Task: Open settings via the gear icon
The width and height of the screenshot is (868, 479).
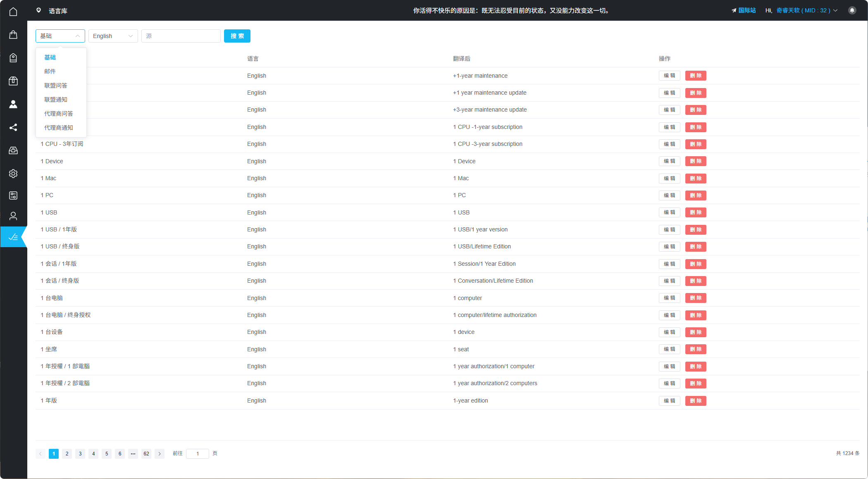Action: click(x=13, y=174)
